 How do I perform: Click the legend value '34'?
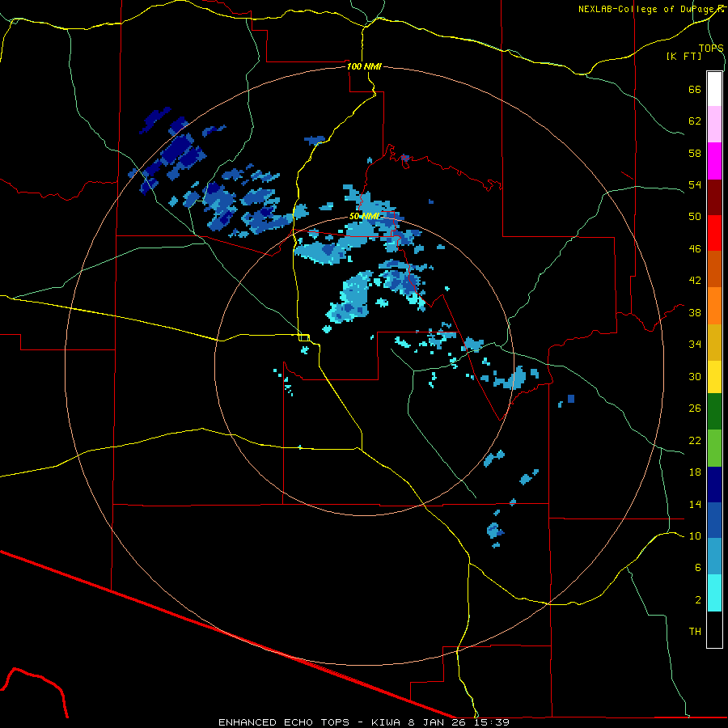click(x=695, y=344)
